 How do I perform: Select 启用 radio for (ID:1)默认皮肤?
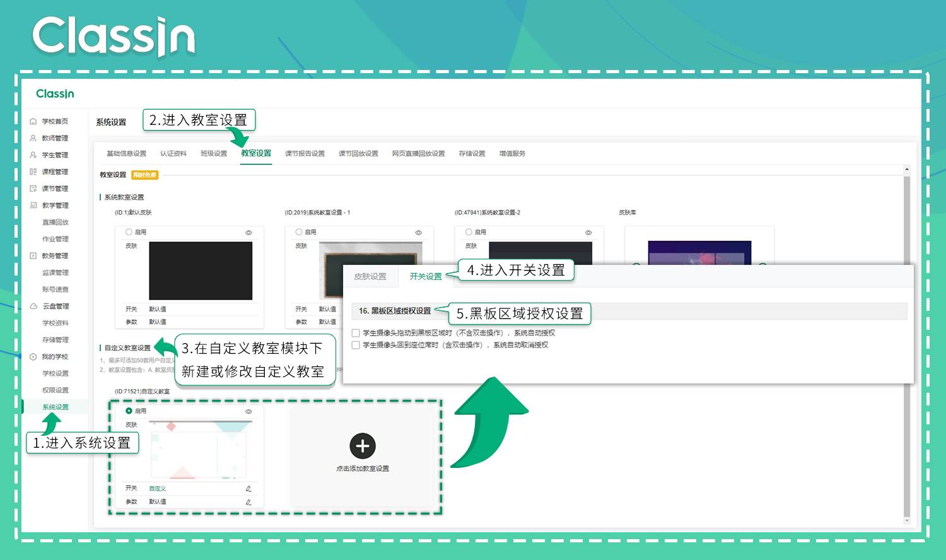[x=129, y=232]
